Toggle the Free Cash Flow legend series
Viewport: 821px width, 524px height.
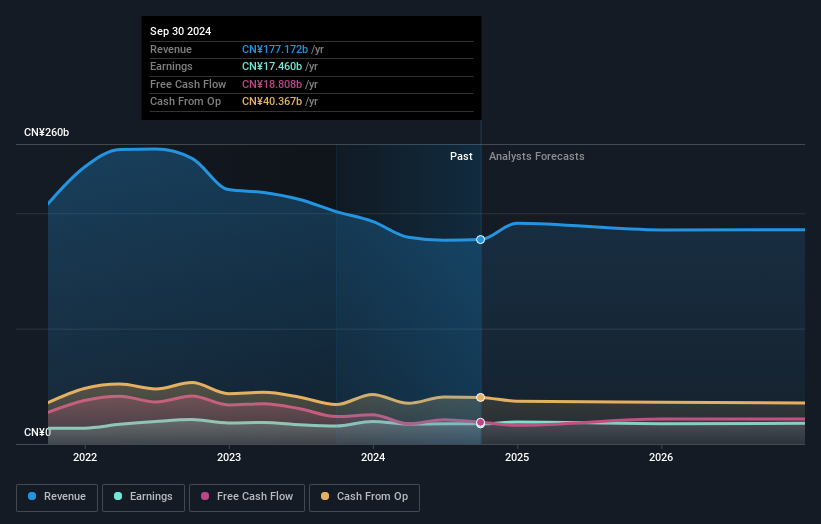247,497
